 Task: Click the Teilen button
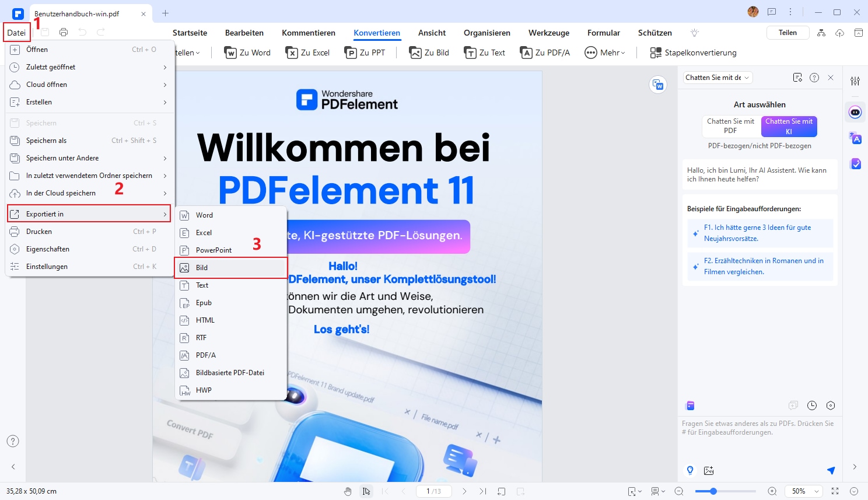click(x=787, y=33)
